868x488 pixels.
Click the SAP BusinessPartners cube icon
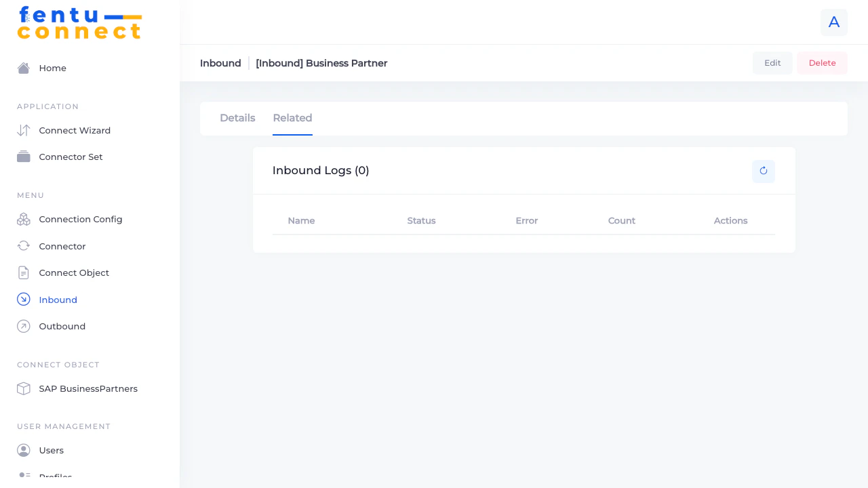[x=23, y=388]
